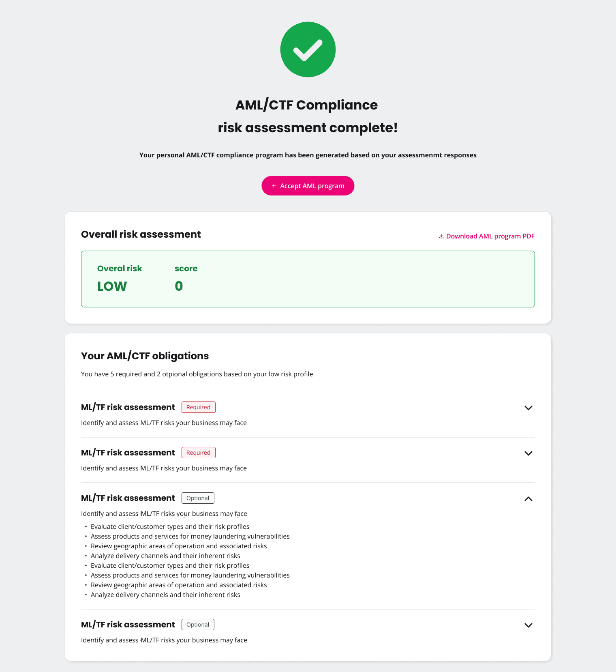
Task: Click the green checkmark success icon
Action: pos(308,49)
